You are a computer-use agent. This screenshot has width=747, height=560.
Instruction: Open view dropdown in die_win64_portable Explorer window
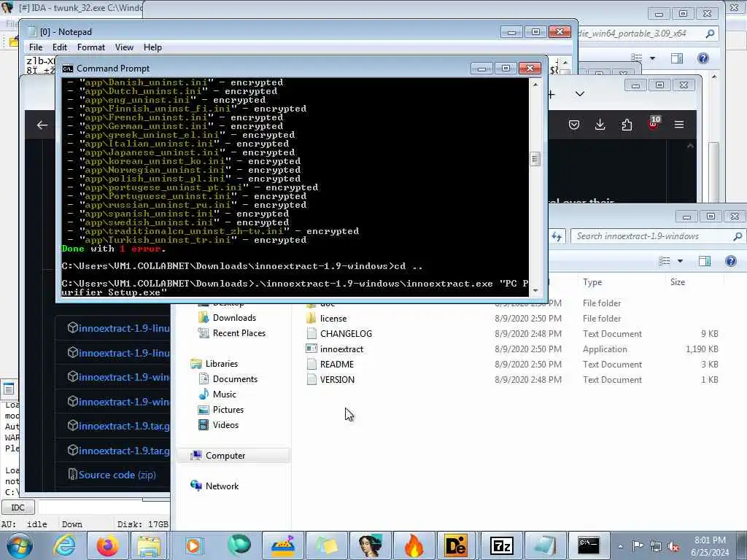(x=653, y=58)
